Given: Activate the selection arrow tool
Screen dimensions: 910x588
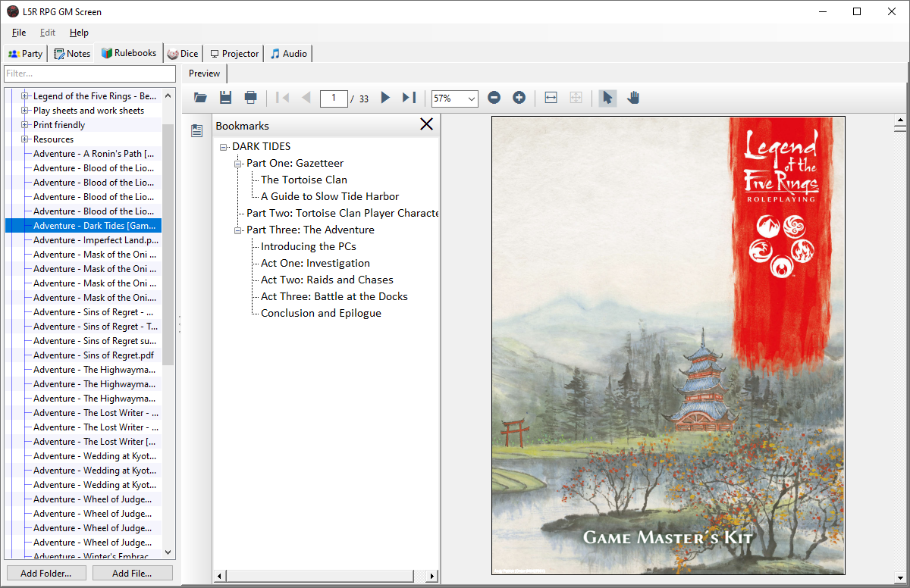Looking at the screenshot, I should click(607, 98).
